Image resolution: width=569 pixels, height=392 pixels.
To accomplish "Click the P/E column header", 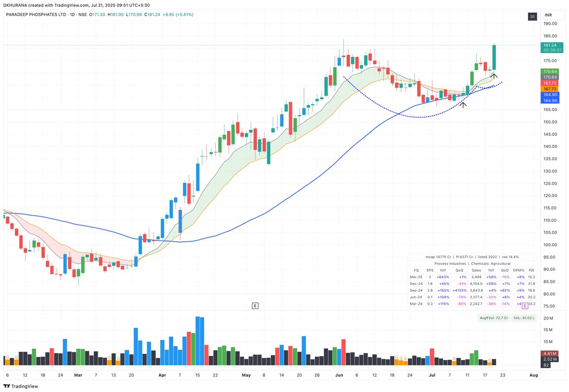I will pos(532,270).
